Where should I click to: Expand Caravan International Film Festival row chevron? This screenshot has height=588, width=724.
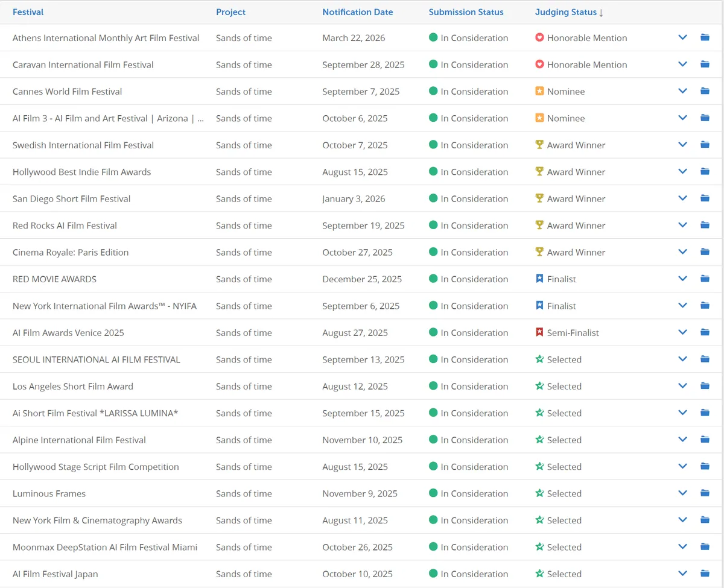click(x=682, y=65)
